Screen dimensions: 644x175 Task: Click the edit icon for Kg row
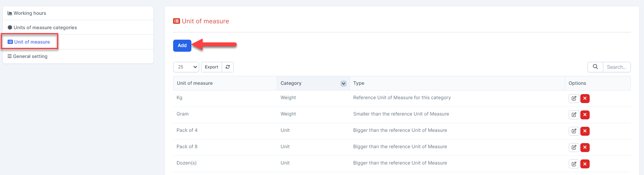click(574, 98)
